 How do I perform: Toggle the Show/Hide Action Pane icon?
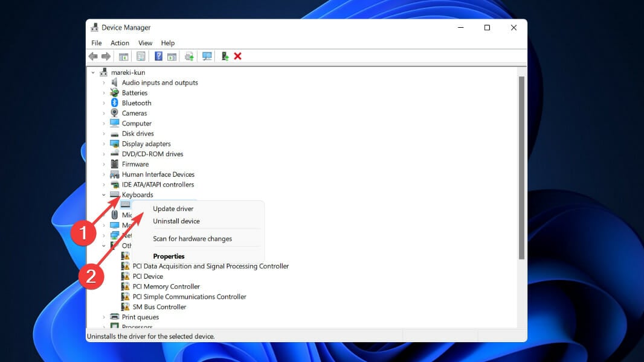click(172, 56)
